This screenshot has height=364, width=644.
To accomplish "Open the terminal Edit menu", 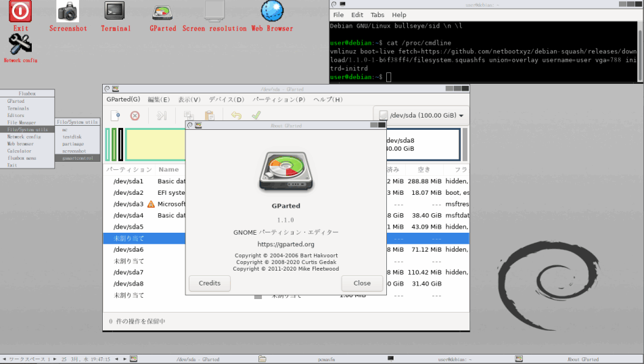I will pos(357,15).
